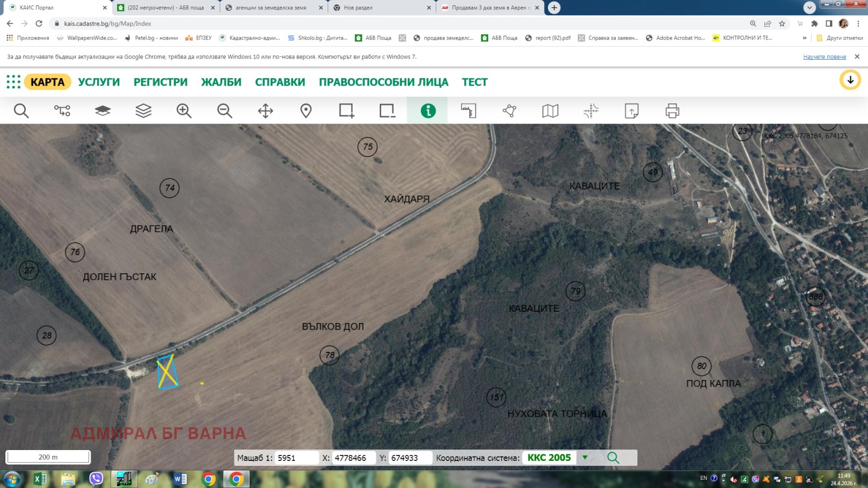This screenshot has height=488, width=868.
Task: Click the Научете повече link
Action: pyautogui.click(x=825, y=56)
